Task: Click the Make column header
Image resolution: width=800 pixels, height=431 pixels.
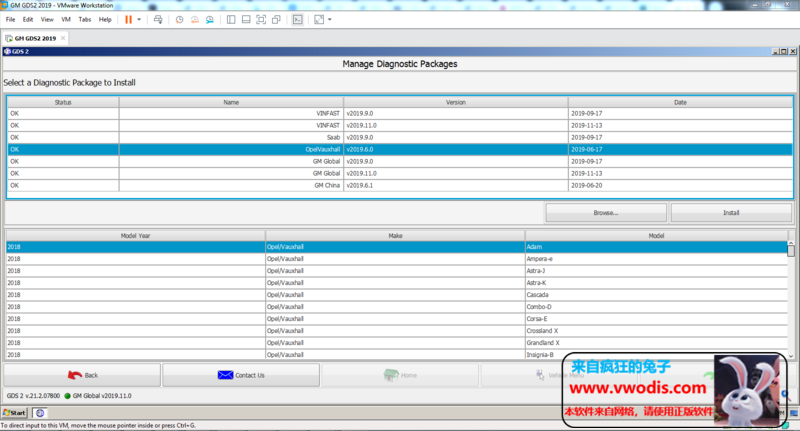Action: pyautogui.click(x=395, y=236)
